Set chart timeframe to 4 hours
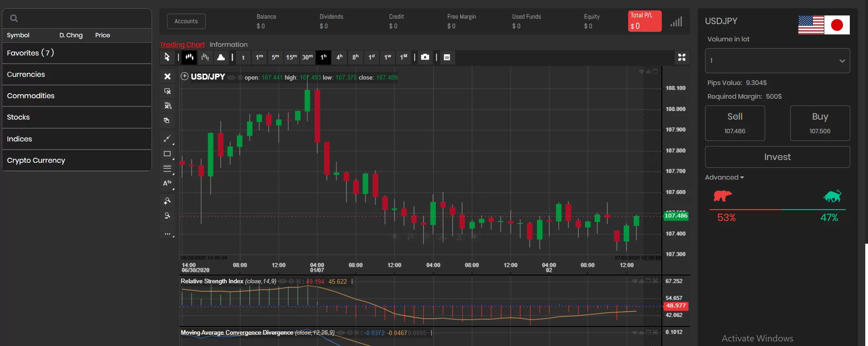The width and height of the screenshot is (868, 346). [x=340, y=57]
